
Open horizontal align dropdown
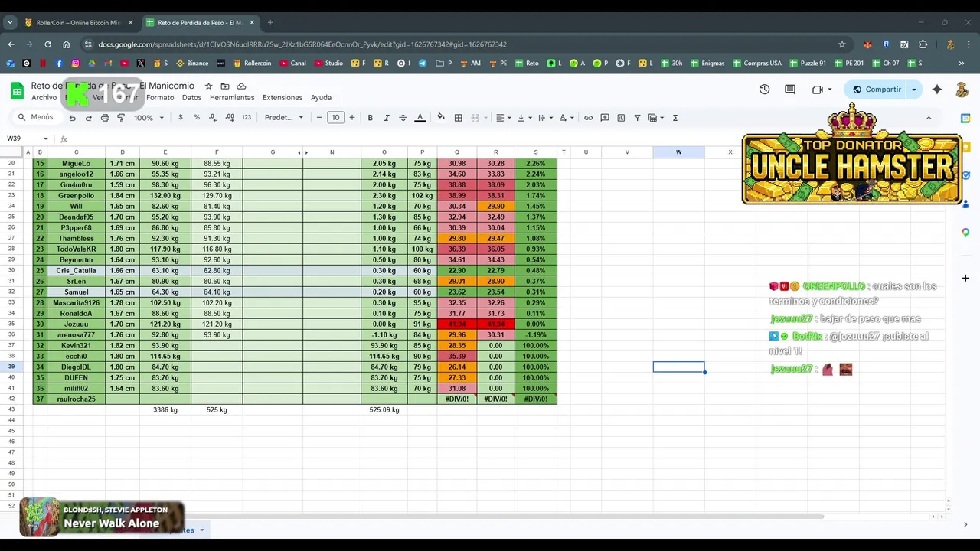pos(503,118)
